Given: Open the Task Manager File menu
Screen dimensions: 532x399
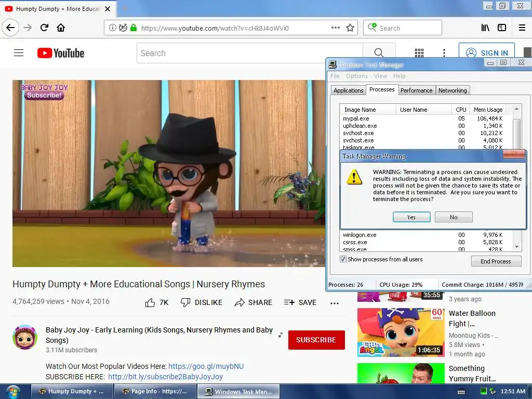Looking at the screenshot, I should click(x=335, y=76).
